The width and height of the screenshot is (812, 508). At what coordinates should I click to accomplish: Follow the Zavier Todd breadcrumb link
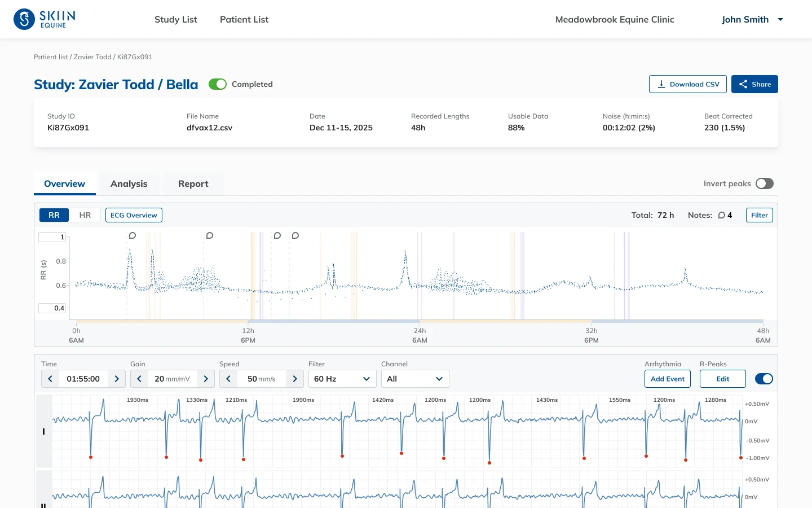[x=92, y=57]
